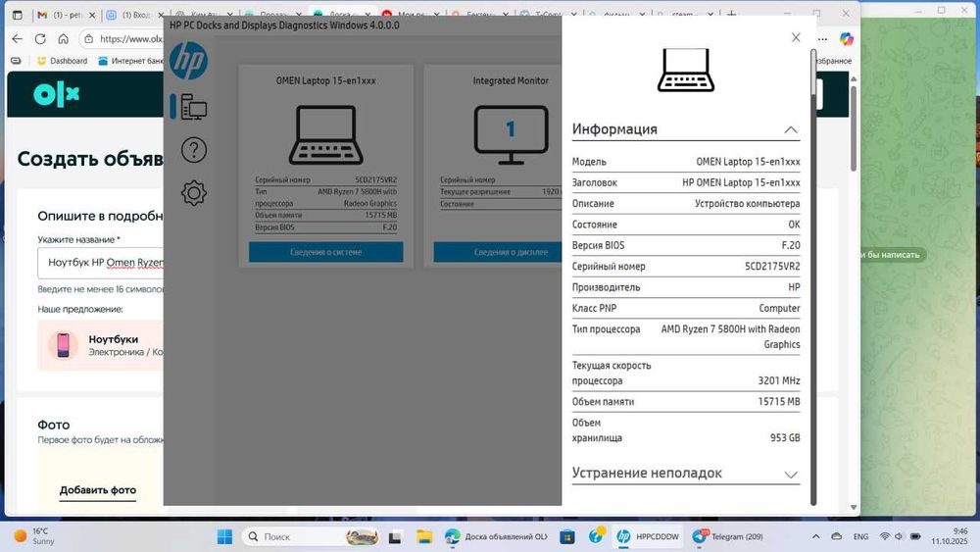Open the help question mark icon
Viewport: 980px width, 552px height.
pos(194,150)
